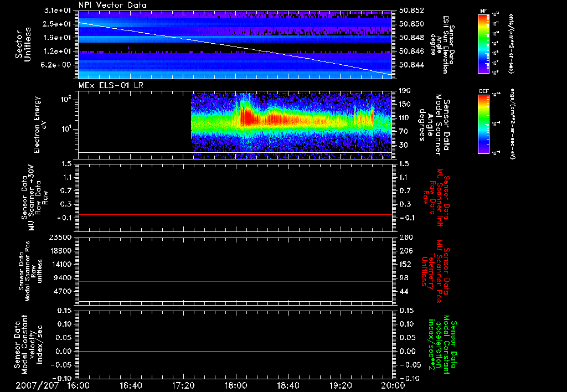Click the "4700" scanner position tick value
Image resolution: width=567 pixels, height=392 pixels.
63,291
